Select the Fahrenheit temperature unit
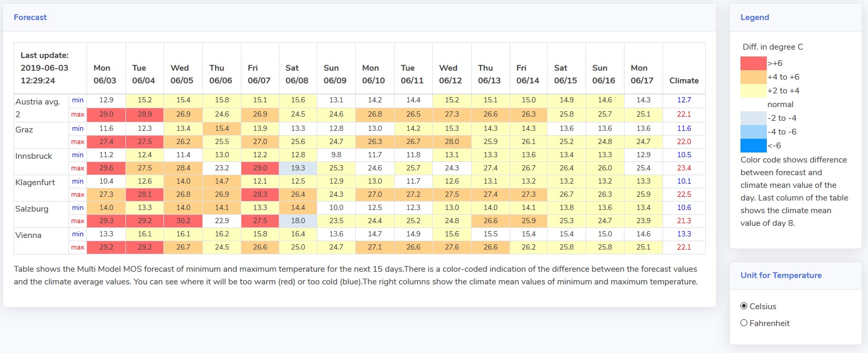The image size is (868, 353). [744, 323]
